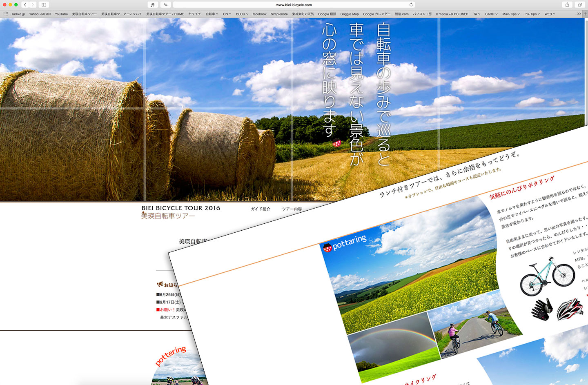The height and width of the screenshot is (385, 588).
Task: Click the BIEI BICYCLE TOUR 2016 site title
Action: coord(181,208)
